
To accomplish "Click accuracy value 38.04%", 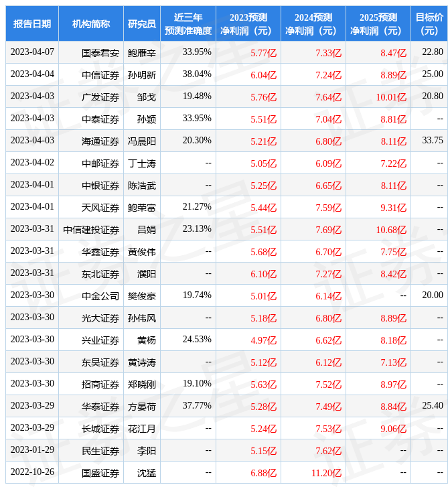I will 197,74.
